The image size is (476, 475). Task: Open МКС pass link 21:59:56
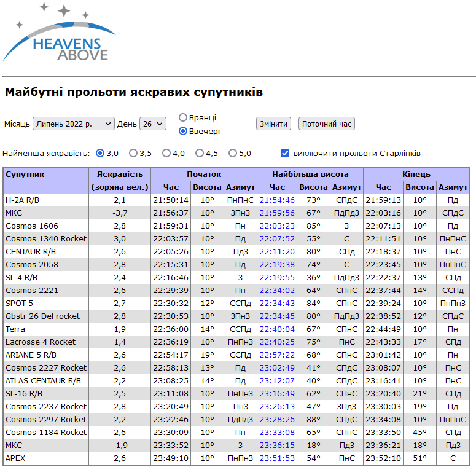coord(277,213)
